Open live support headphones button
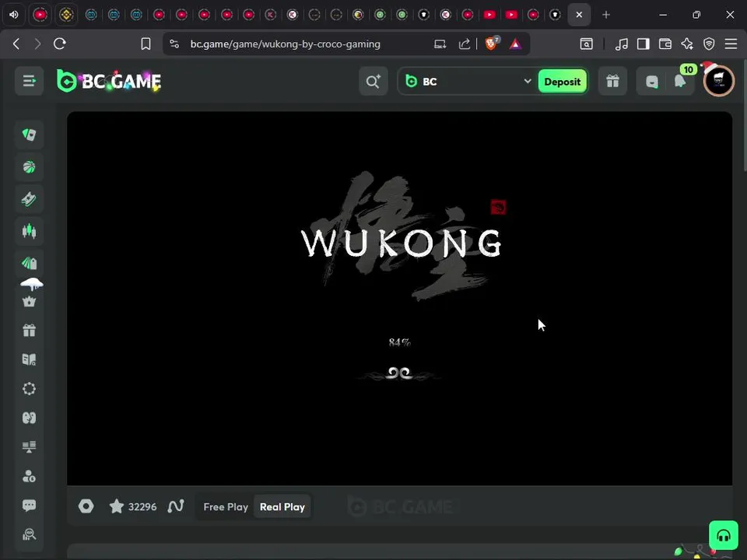This screenshot has width=747, height=560. pyautogui.click(x=723, y=535)
